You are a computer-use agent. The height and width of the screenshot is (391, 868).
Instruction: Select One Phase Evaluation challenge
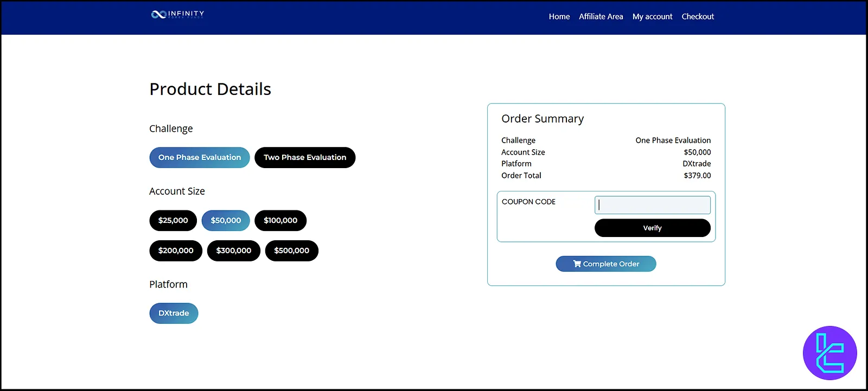pos(199,158)
